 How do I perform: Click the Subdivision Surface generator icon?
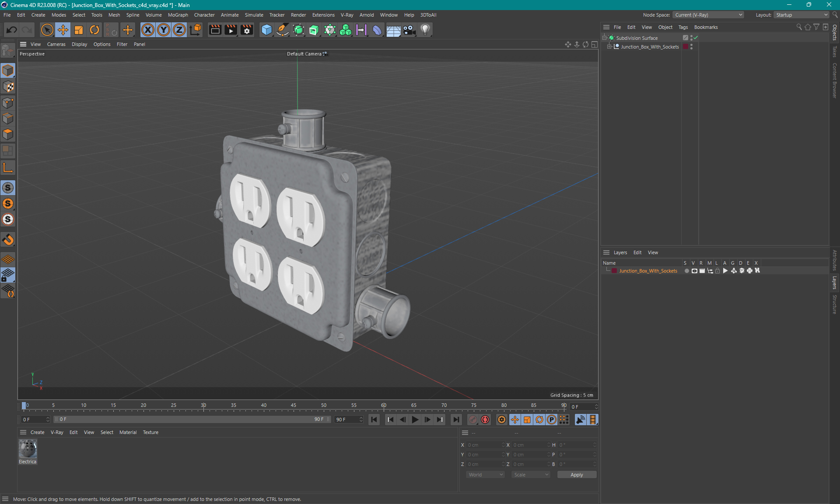[298, 30]
